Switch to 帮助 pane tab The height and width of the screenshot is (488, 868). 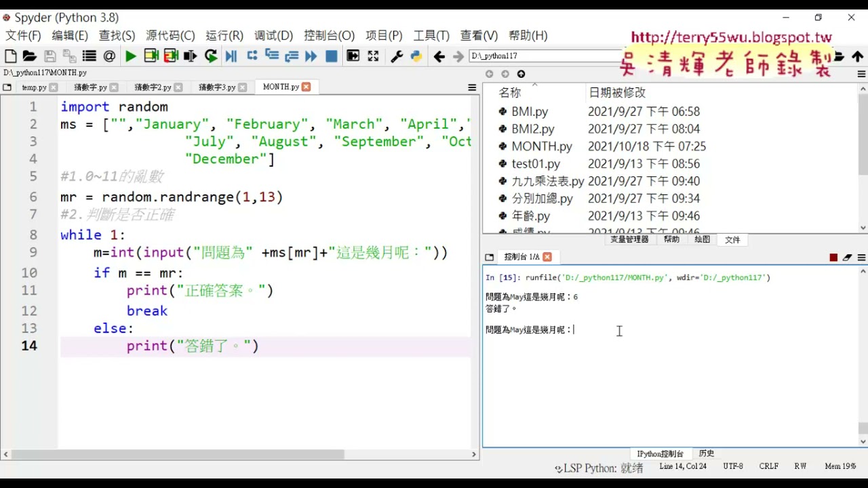pos(671,239)
